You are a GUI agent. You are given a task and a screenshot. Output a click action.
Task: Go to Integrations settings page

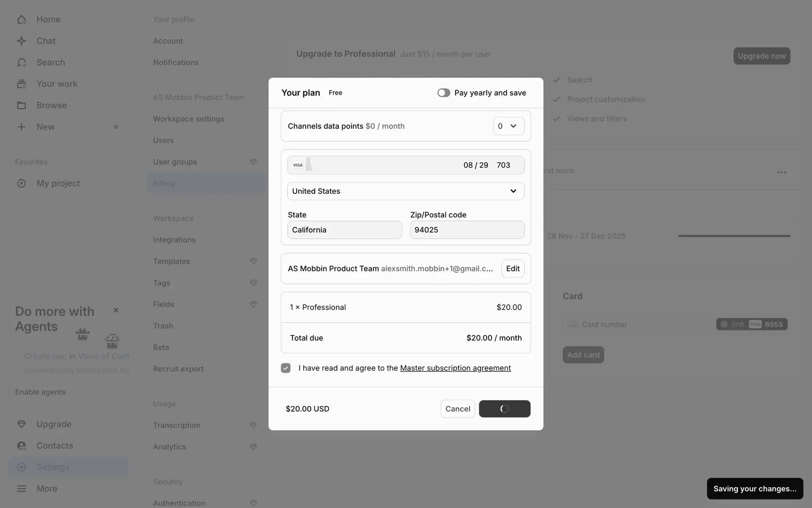(174, 240)
